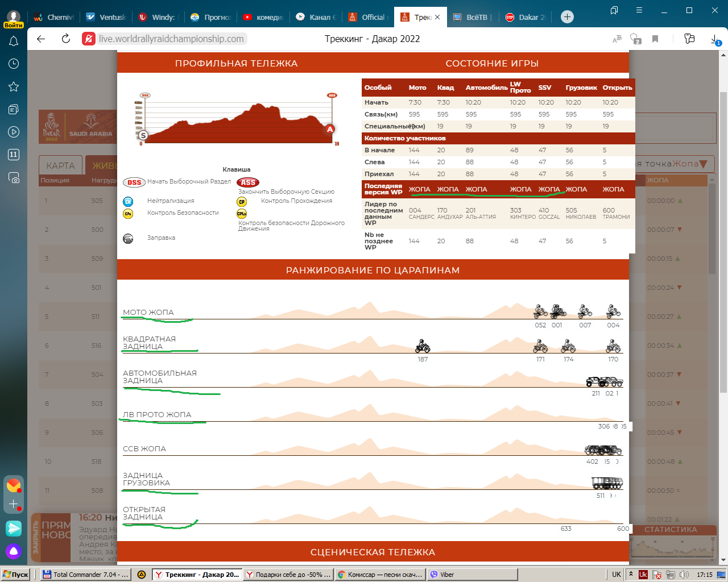
Task: Expand hidden system tray icons chevron
Action: coord(631,575)
